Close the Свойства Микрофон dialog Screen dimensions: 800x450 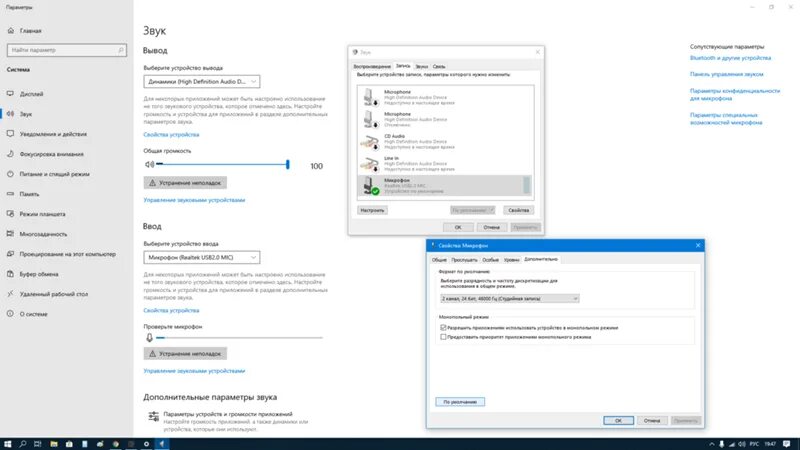[698, 245]
